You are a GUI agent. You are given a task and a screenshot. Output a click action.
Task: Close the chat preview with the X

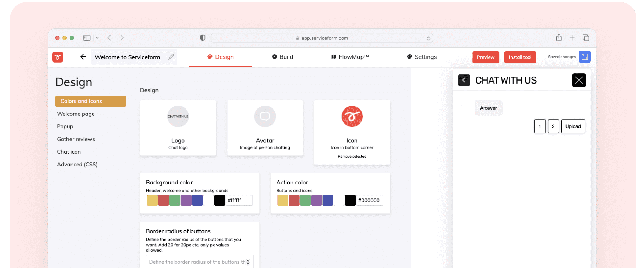(579, 80)
